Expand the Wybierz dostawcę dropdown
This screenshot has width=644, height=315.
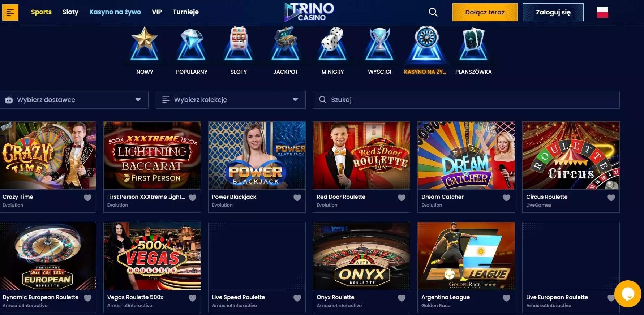click(x=74, y=100)
